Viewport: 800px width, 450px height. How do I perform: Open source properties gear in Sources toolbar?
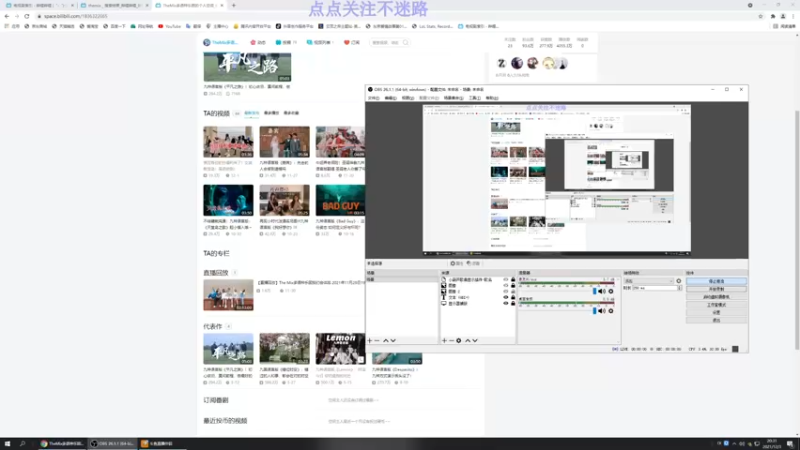(x=459, y=340)
